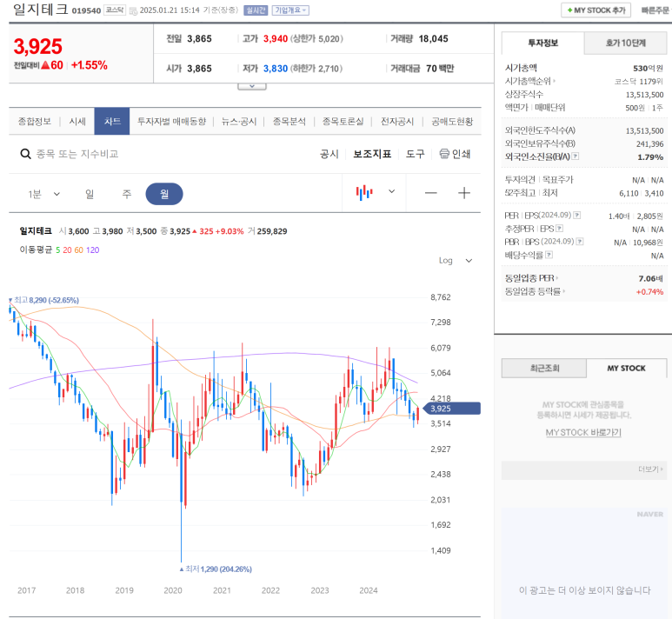Click the print icon next to 인쇄
The image size is (672, 619).
(444, 154)
